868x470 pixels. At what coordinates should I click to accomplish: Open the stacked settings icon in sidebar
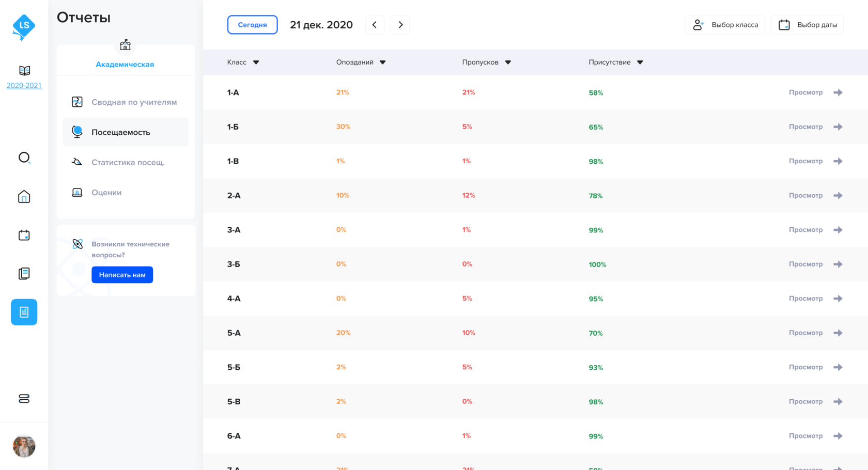[x=24, y=399]
